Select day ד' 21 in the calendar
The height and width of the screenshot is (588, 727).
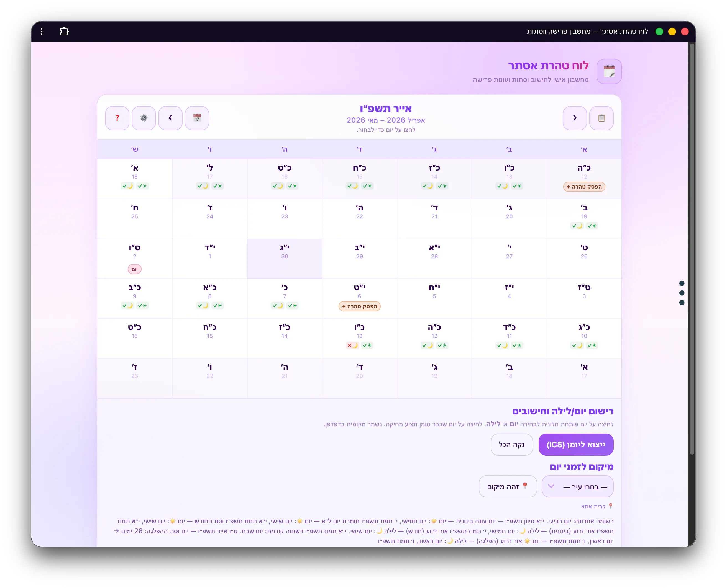(x=434, y=219)
